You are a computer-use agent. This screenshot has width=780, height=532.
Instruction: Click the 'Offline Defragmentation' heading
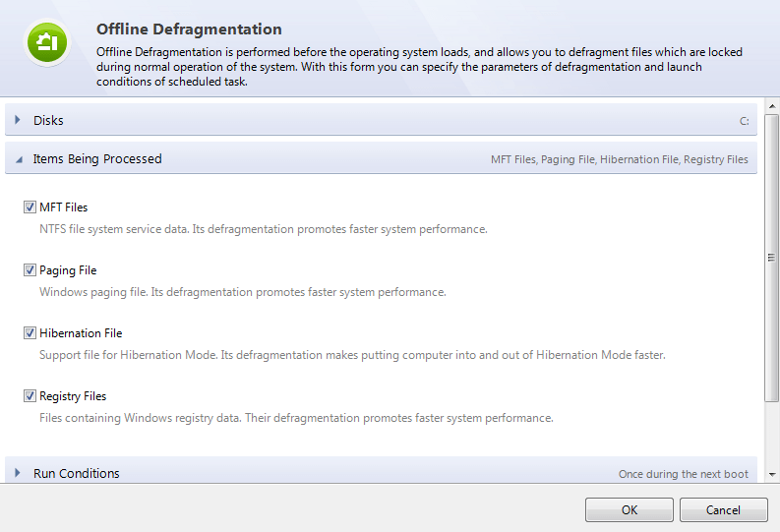click(x=189, y=30)
